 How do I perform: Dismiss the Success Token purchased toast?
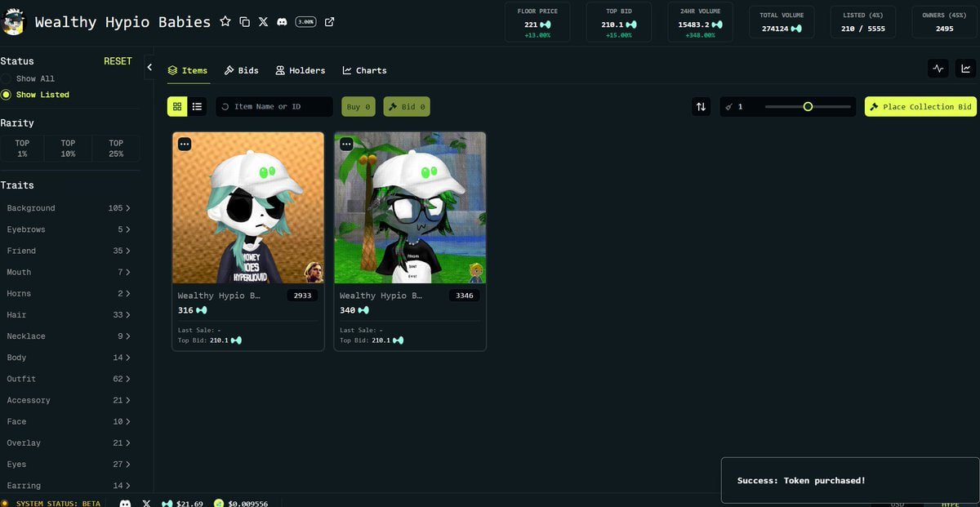pyautogui.click(x=850, y=481)
